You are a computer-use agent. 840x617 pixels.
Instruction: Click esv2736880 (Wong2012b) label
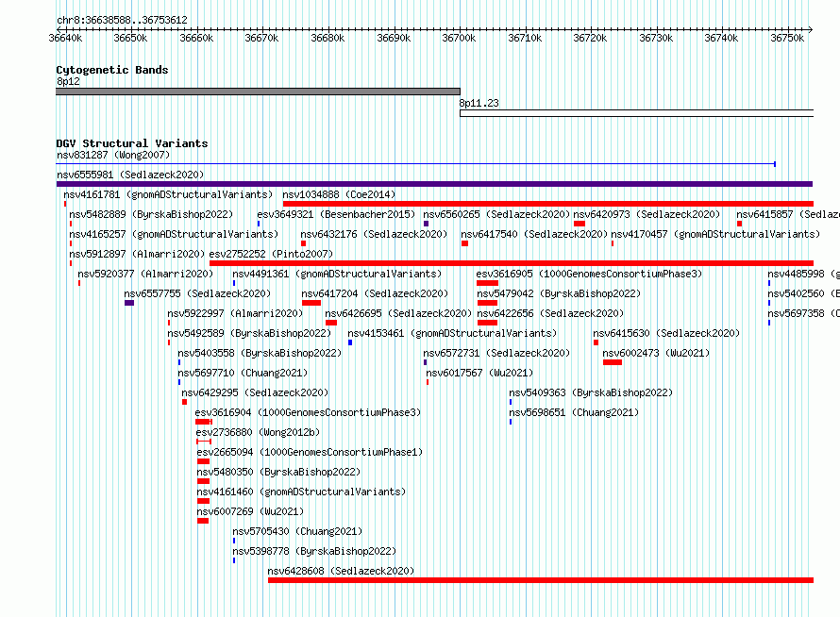pos(258,432)
